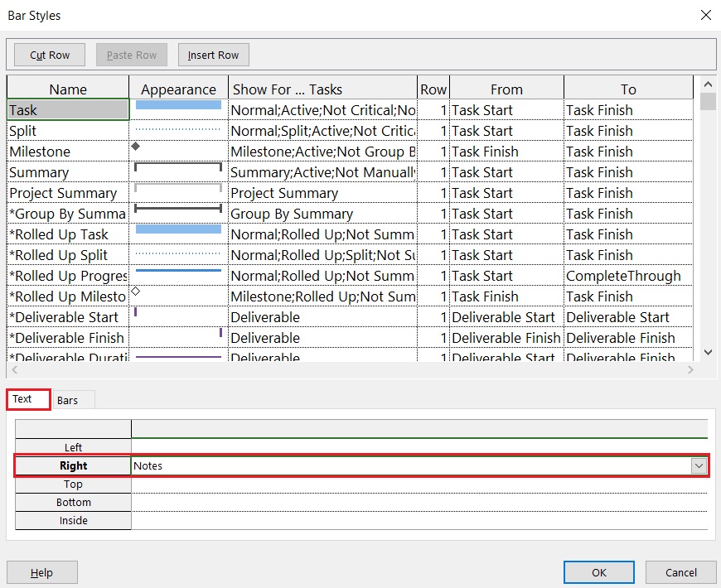This screenshot has width=721, height=588.
Task: Click the Rolled Up Progress line appearance
Action: point(178,272)
